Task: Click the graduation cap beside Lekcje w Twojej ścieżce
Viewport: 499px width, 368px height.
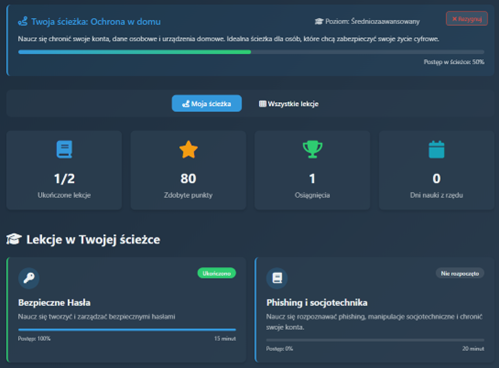Action: [14, 239]
